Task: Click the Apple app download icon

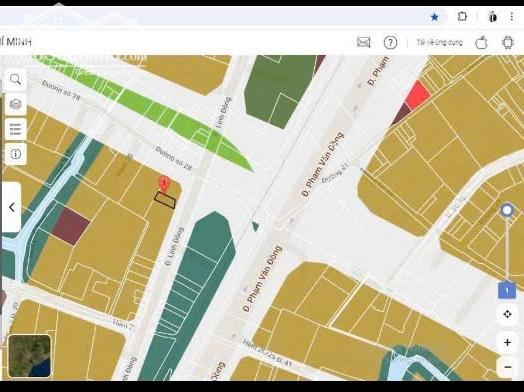Action: point(481,42)
